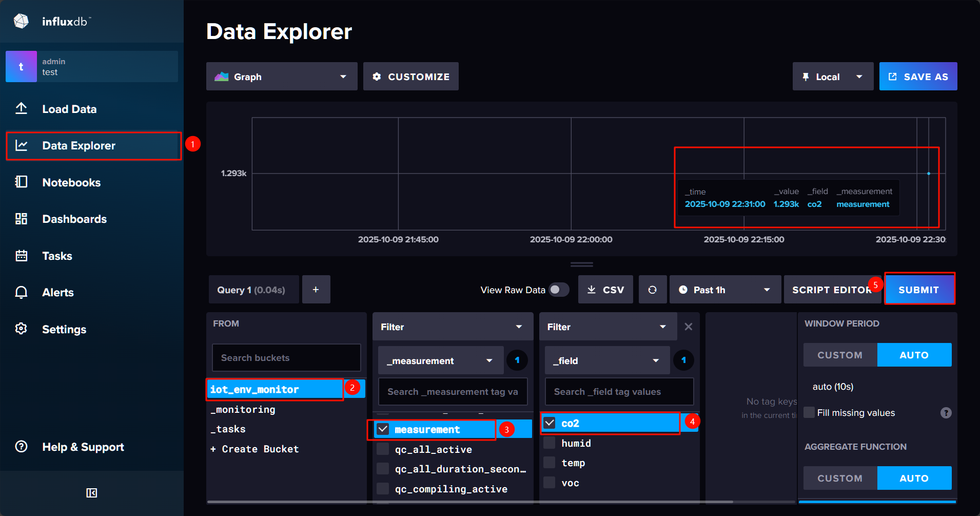Open the Dashboards icon in sidebar
980x516 pixels.
point(21,219)
